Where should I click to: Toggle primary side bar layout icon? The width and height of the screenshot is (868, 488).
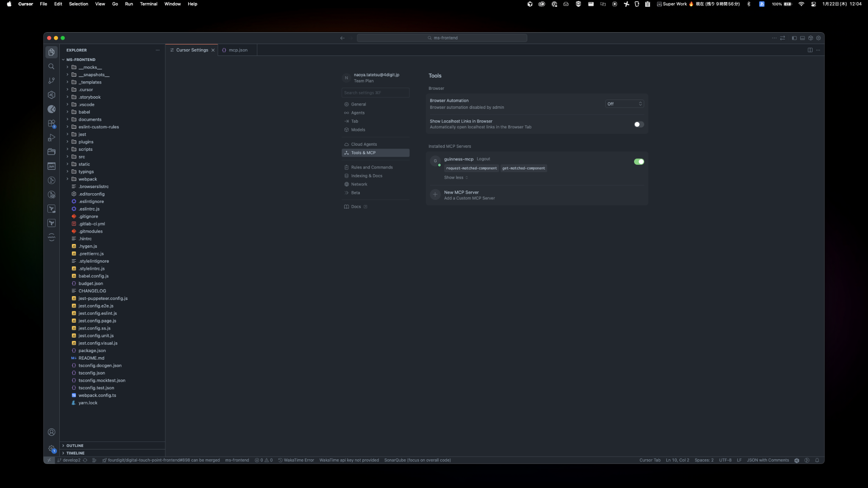click(794, 38)
